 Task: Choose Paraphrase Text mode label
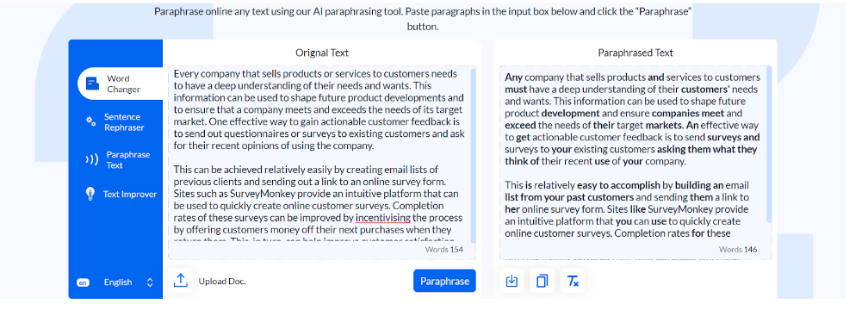pyautogui.click(x=127, y=160)
